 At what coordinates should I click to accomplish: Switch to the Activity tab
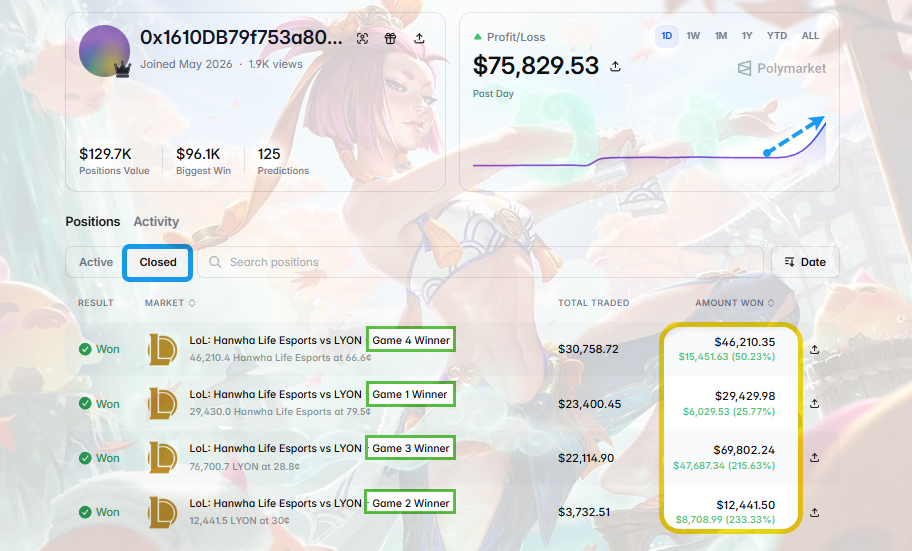click(x=156, y=222)
